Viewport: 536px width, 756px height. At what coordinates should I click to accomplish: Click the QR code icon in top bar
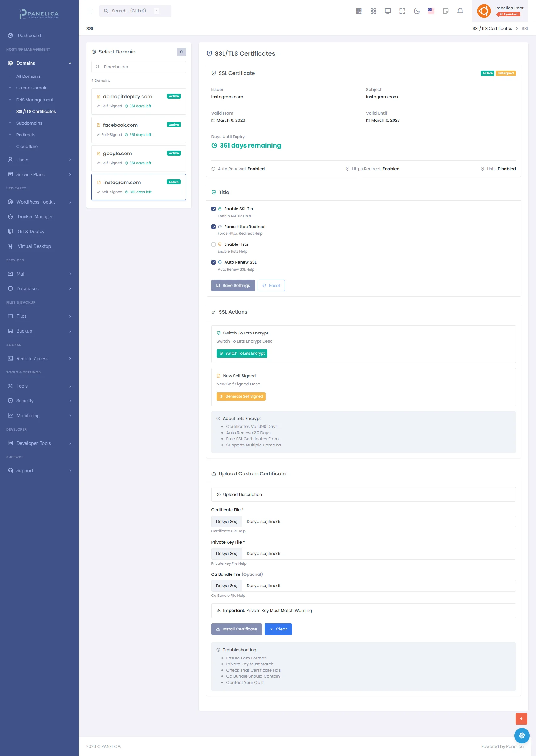tap(359, 11)
